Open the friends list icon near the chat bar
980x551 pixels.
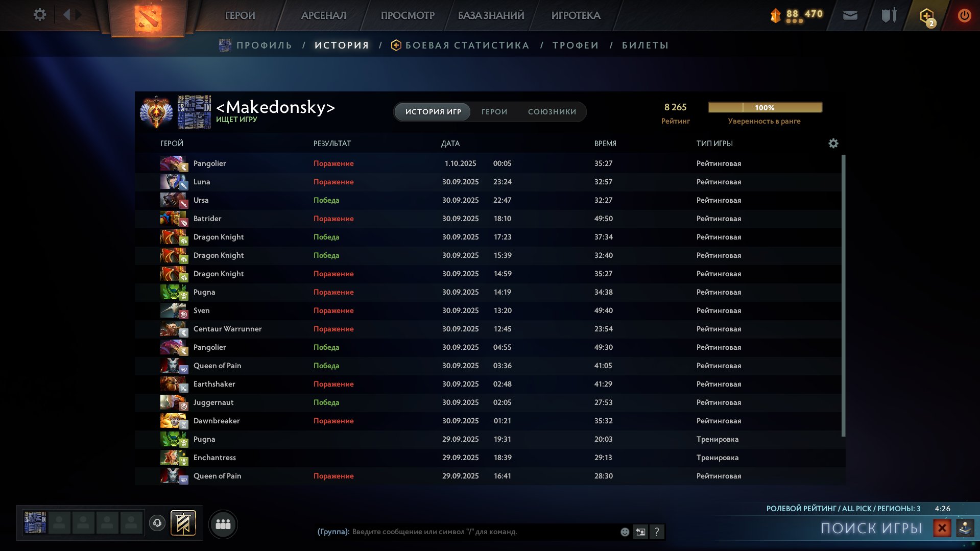click(x=223, y=523)
